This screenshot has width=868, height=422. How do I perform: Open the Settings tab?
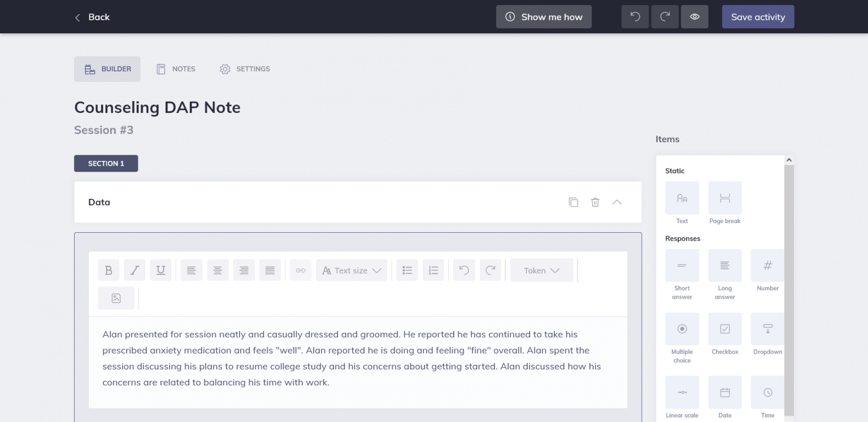tap(245, 68)
